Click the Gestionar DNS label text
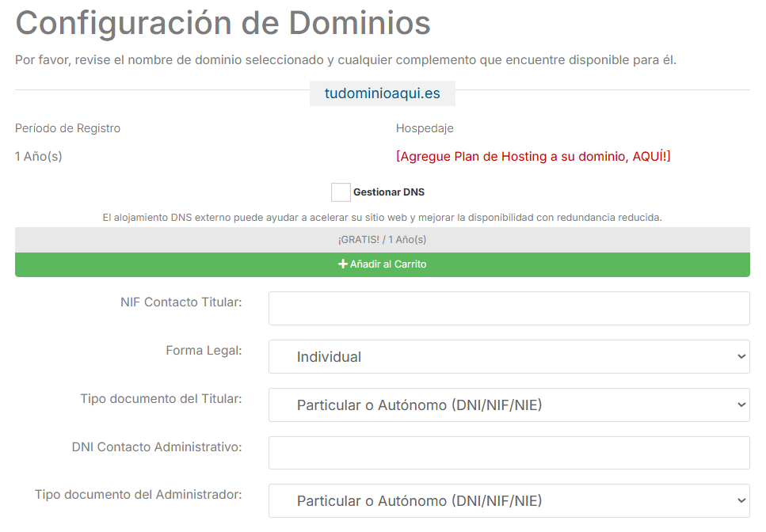 pyautogui.click(x=388, y=192)
